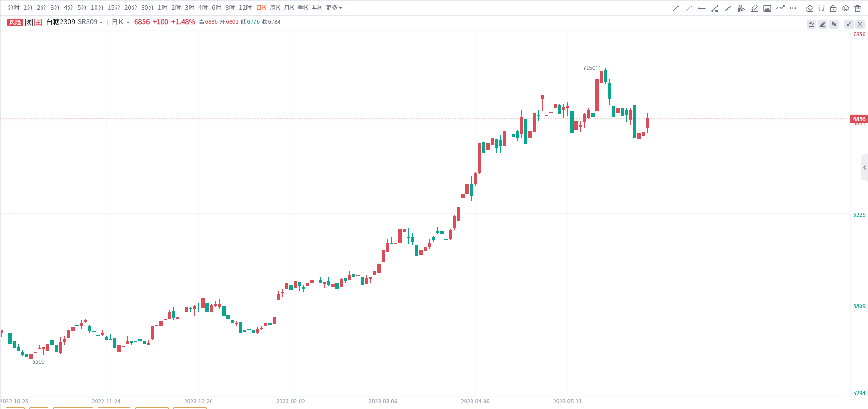Switch to the 4分 timeframe

(x=68, y=8)
